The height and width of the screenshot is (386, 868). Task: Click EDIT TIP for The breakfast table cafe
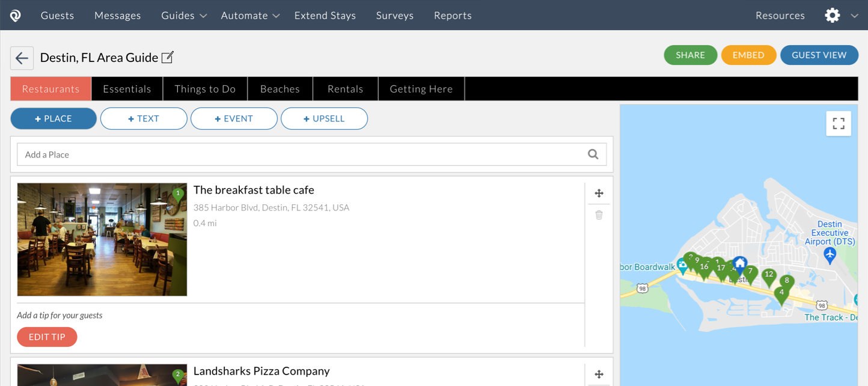tap(47, 337)
